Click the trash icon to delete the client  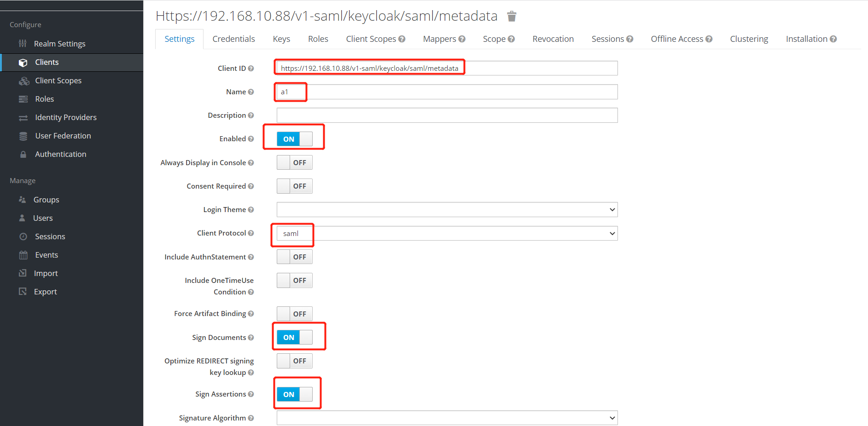tap(512, 17)
